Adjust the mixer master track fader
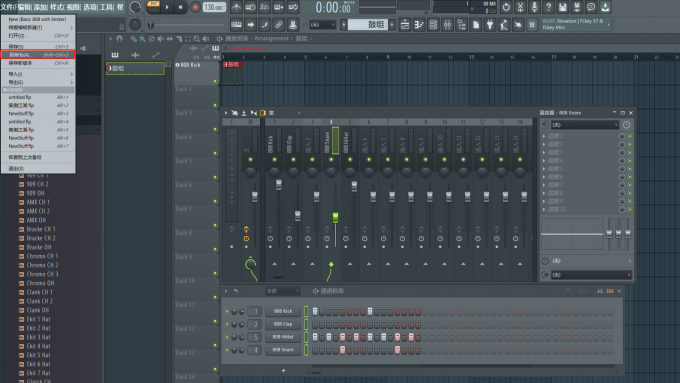This screenshot has height=383, width=680. [255, 197]
